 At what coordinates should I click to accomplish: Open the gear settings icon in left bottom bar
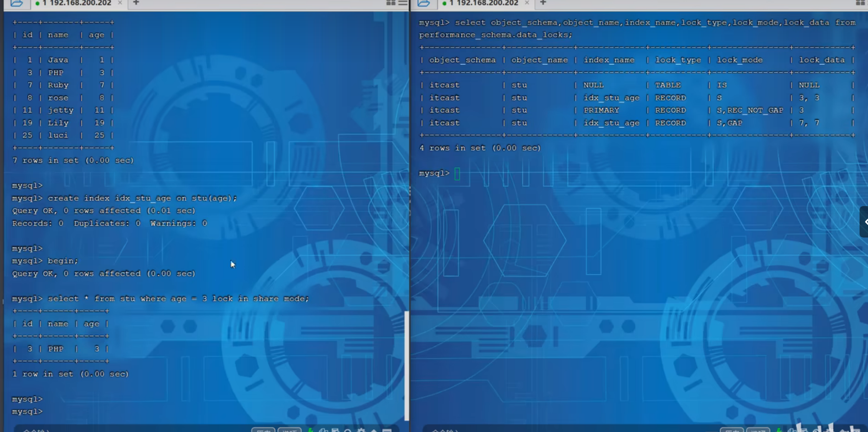point(361,430)
